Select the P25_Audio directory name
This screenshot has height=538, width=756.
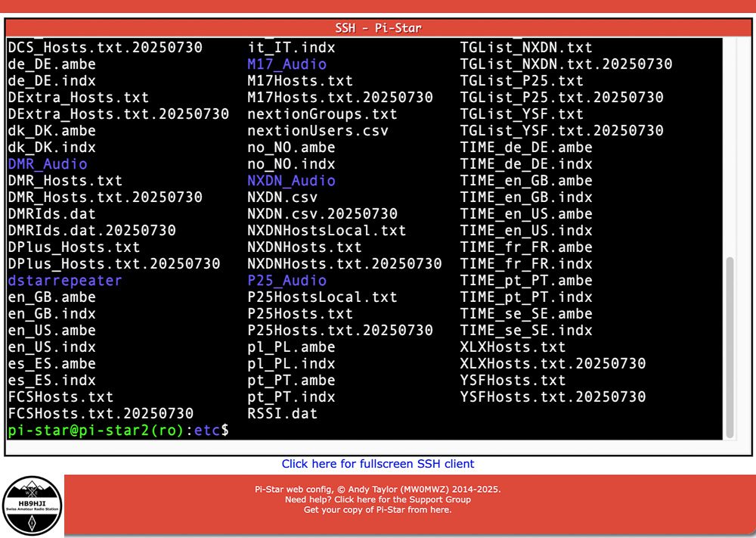(x=287, y=280)
